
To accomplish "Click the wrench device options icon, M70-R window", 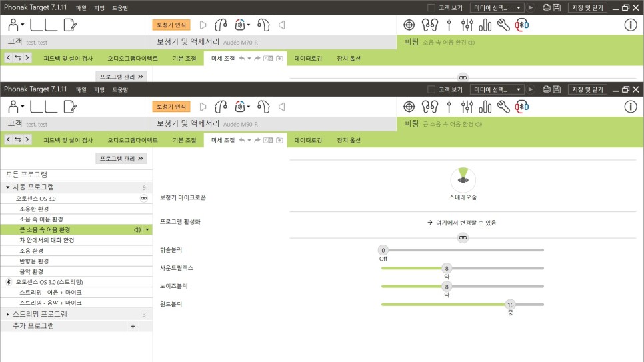I will pos(503,25).
